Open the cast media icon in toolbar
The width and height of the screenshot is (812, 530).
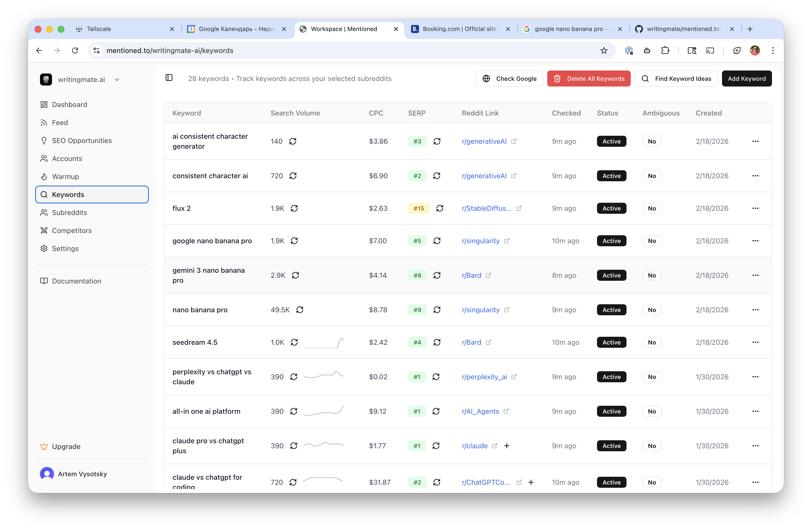pyautogui.click(x=710, y=50)
